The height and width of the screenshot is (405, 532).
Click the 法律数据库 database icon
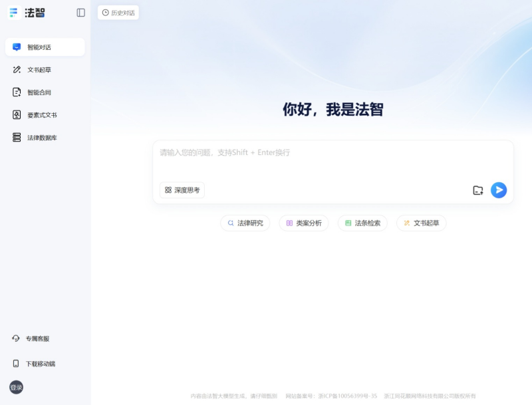(x=17, y=138)
